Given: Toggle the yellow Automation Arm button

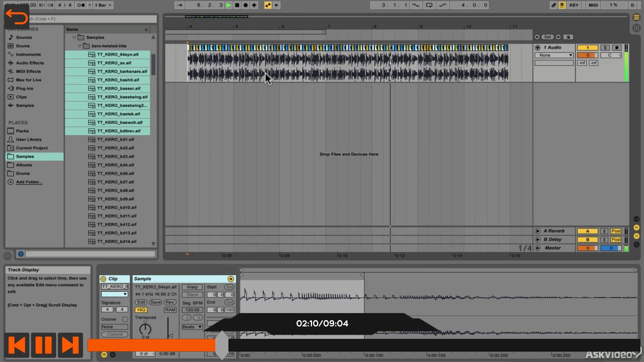Looking at the screenshot, I should click(268, 5).
